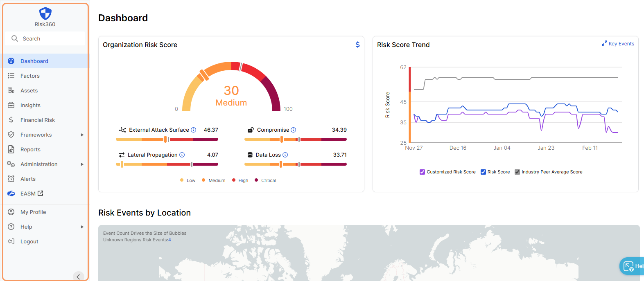Open info tooltip for Lateral Propagation

182,155
